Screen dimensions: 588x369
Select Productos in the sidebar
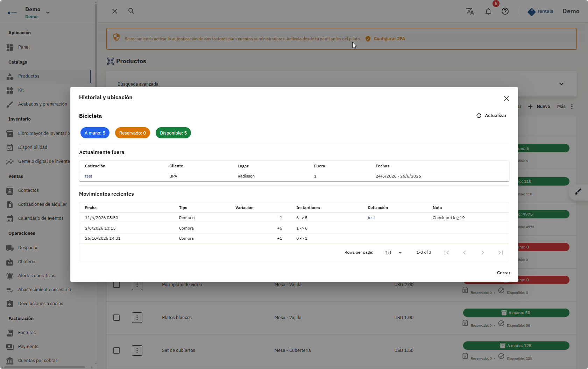point(45,76)
